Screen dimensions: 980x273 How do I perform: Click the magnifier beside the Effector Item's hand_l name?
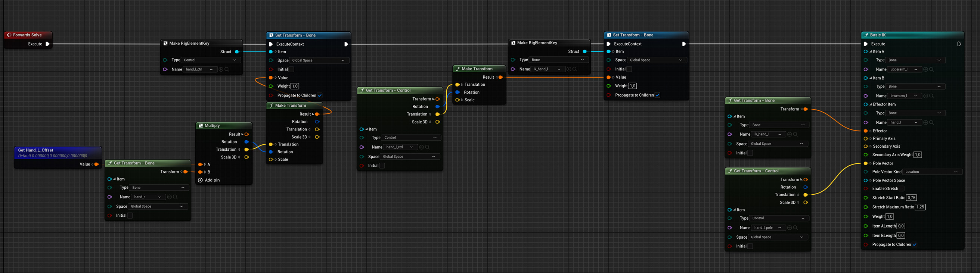[932, 123]
